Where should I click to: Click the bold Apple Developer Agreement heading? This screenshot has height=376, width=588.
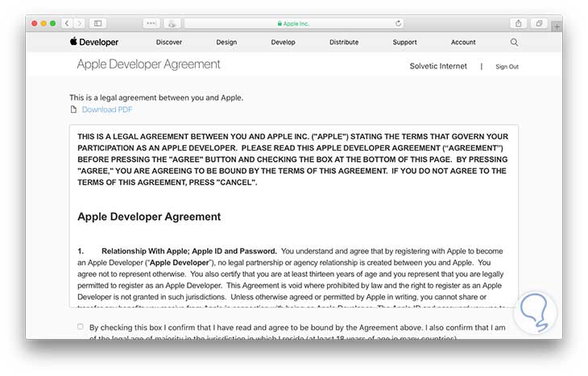149,217
